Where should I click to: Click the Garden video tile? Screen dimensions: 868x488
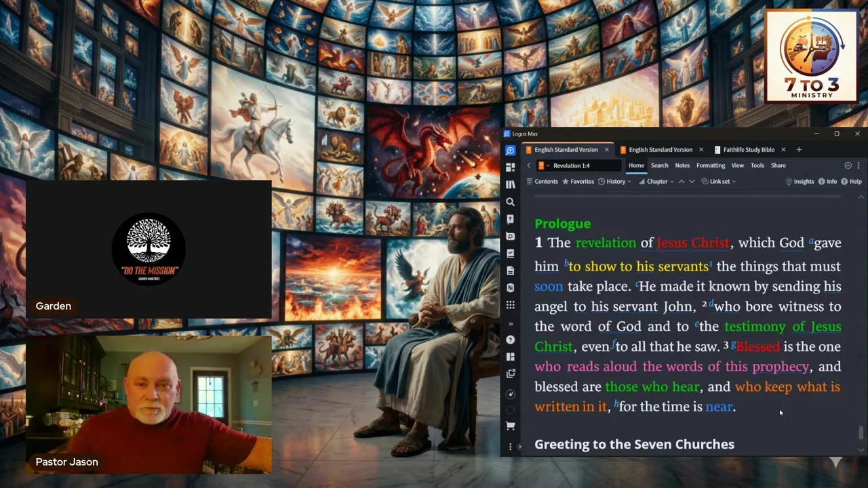coord(149,249)
